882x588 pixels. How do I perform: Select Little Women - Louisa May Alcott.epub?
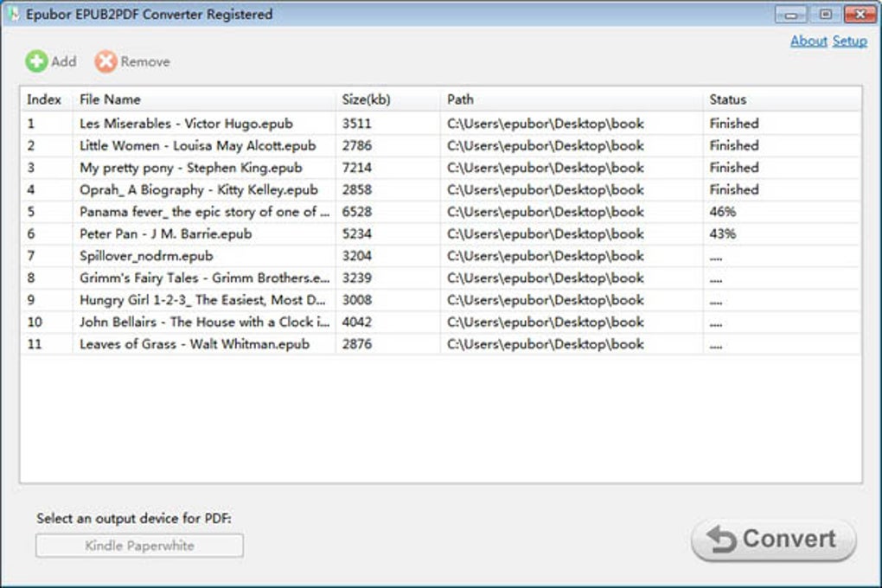point(197,146)
